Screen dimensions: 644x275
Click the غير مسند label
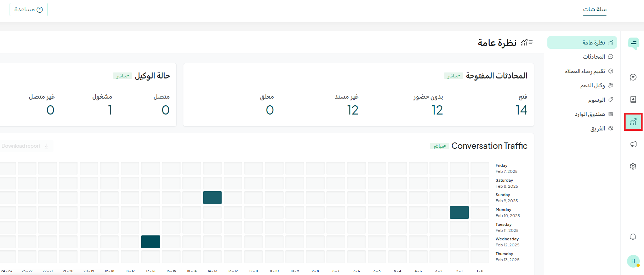point(347,96)
